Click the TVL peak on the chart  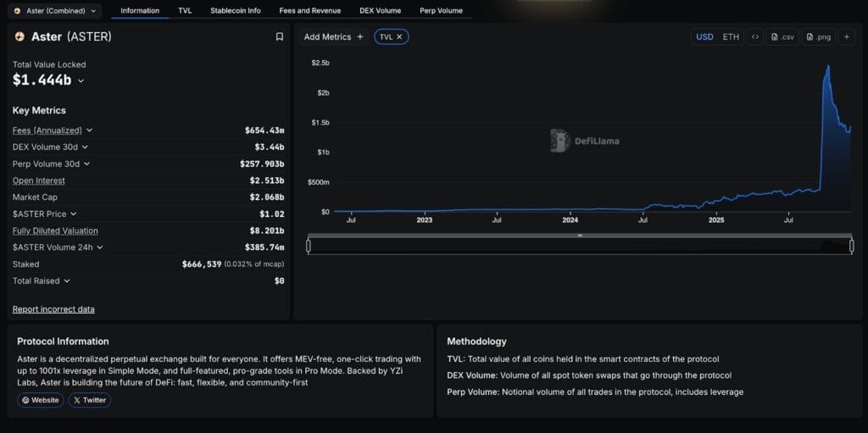click(828, 66)
